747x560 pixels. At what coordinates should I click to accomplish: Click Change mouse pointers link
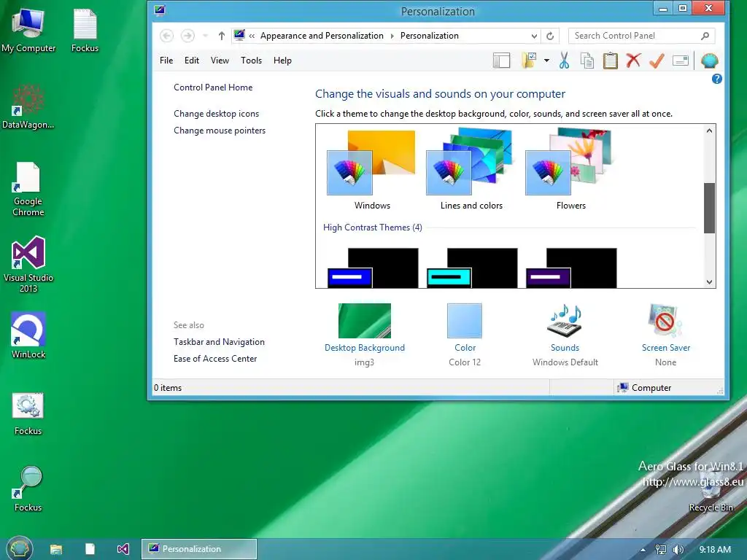coord(220,131)
